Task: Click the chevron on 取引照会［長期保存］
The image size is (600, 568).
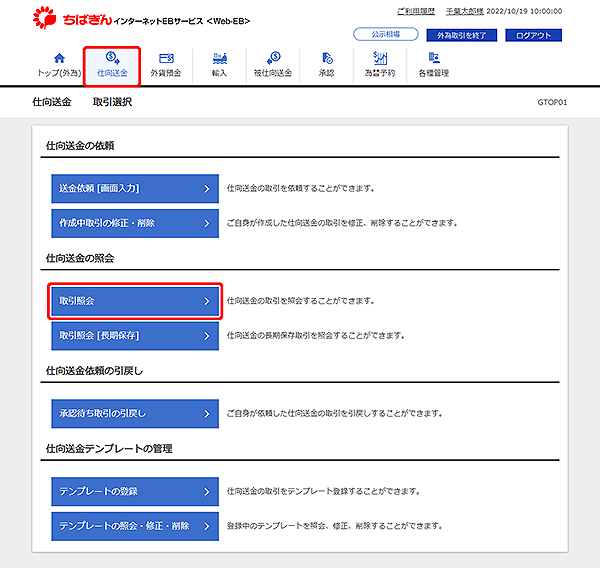Action: pyautogui.click(x=207, y=336)
